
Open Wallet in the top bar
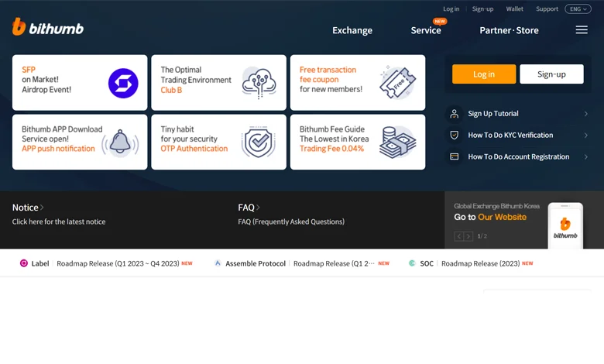515,9
